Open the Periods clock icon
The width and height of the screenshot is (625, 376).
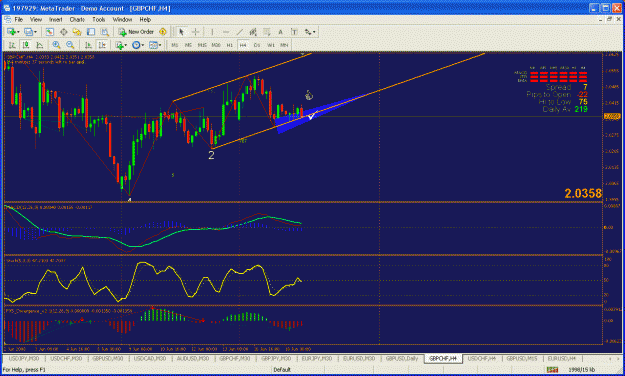click(136, 45)
